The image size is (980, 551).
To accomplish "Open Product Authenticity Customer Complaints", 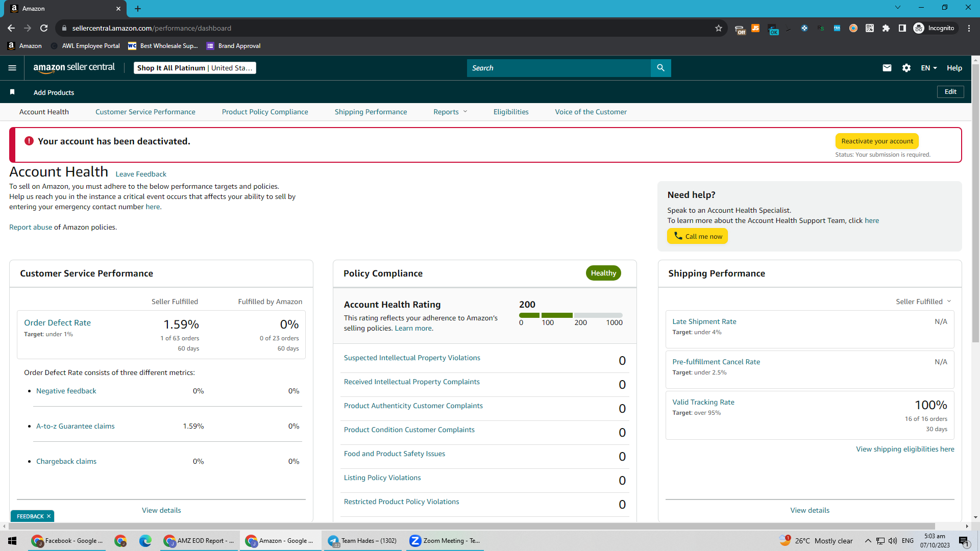I will pos(413,406).
